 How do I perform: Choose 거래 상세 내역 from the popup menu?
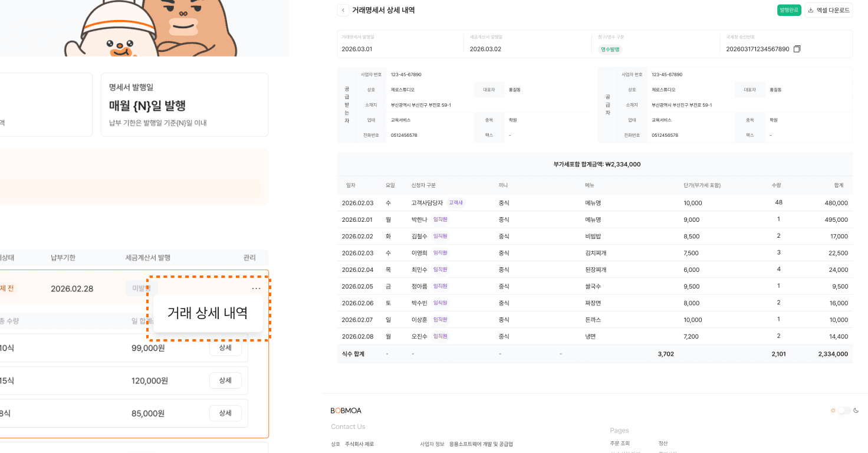[x=208, y=313]
